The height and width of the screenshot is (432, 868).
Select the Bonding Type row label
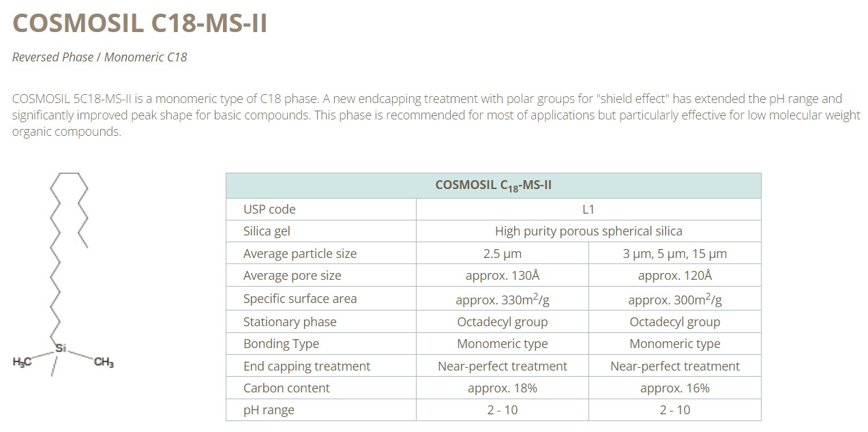281,344
